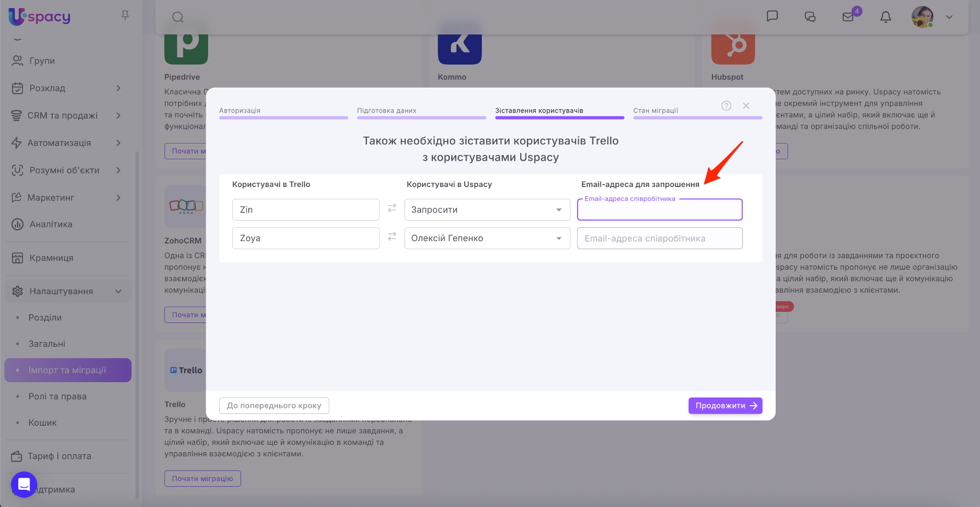Open the support chat widget
This screenshot has height=507, width=980.
tap(24, 485)
